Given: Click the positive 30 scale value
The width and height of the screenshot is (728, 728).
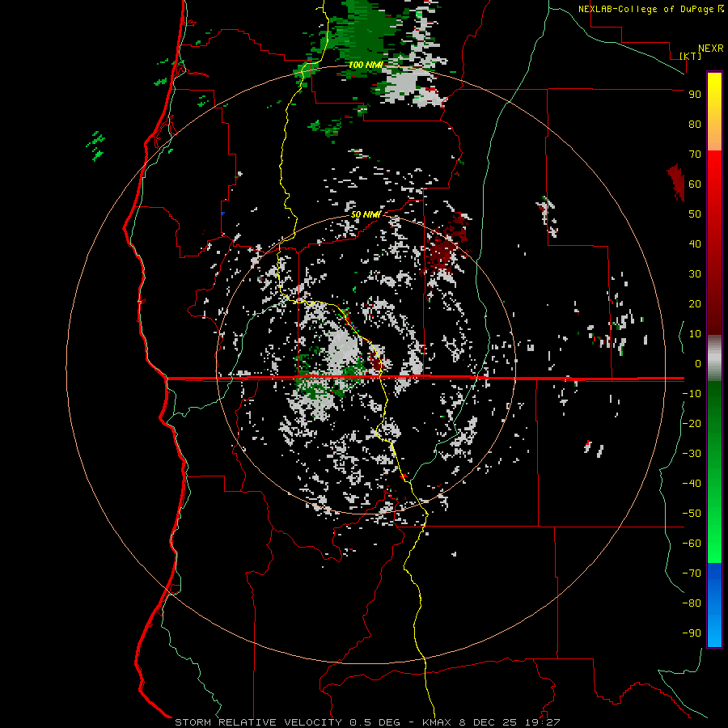Looking at the screenshot, I should 695,274.
